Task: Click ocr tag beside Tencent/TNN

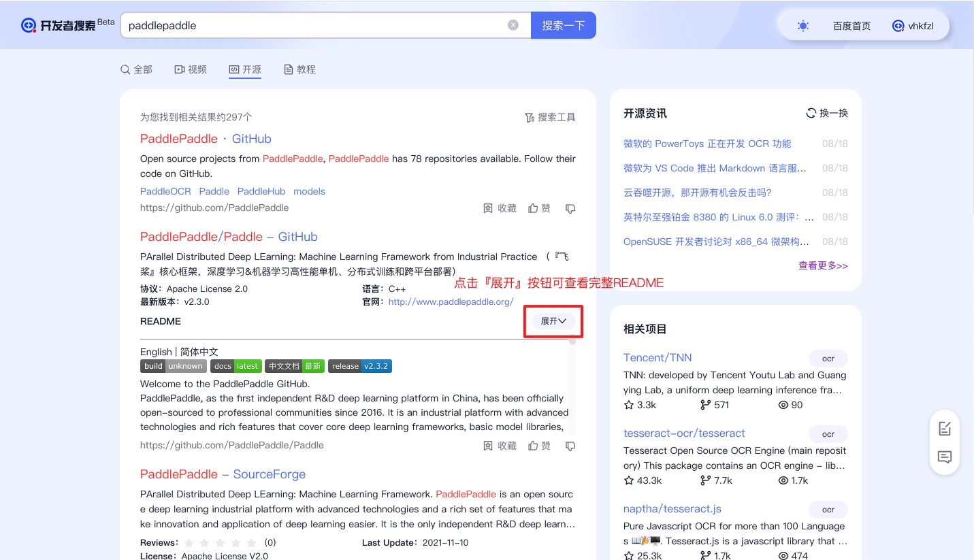Action: 828,359
